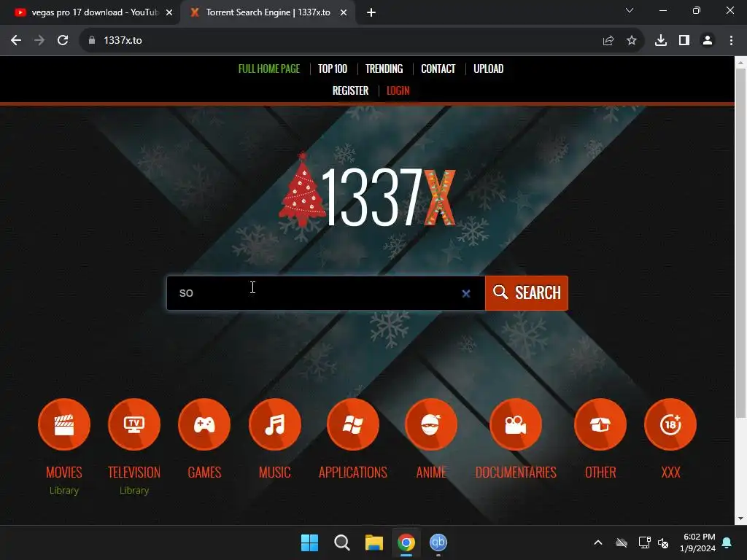Open the Chrome profile icon
747x560 pixels.
point(708,41)
